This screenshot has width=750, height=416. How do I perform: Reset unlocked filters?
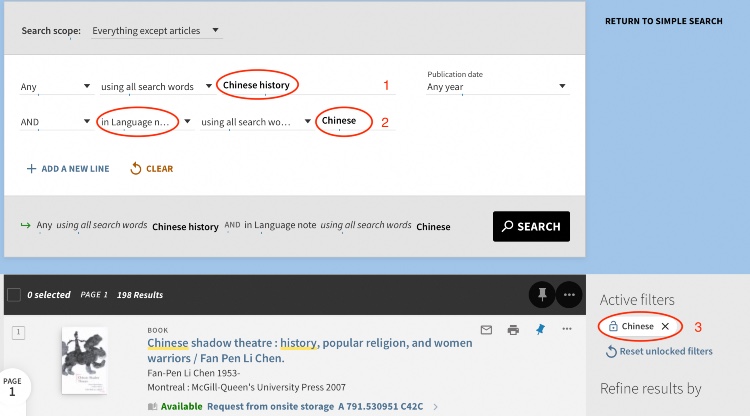(660, 351)
